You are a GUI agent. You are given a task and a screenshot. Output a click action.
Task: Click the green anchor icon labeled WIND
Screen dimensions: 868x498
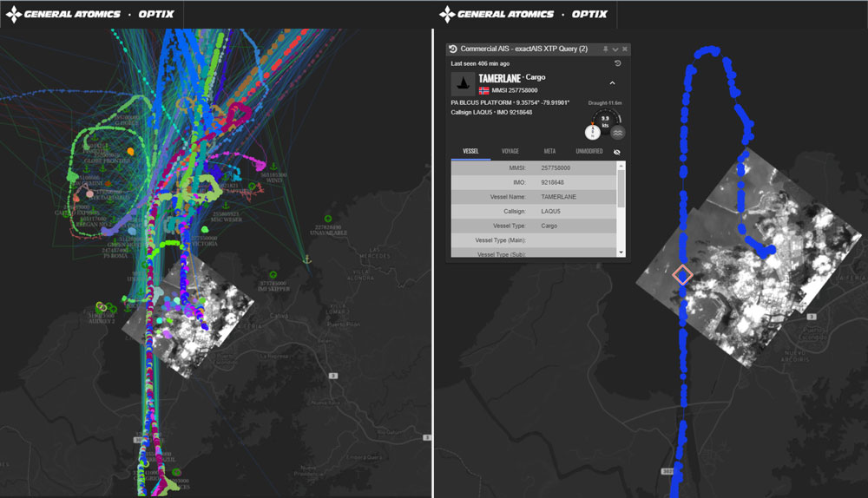[x=273, y=166]
